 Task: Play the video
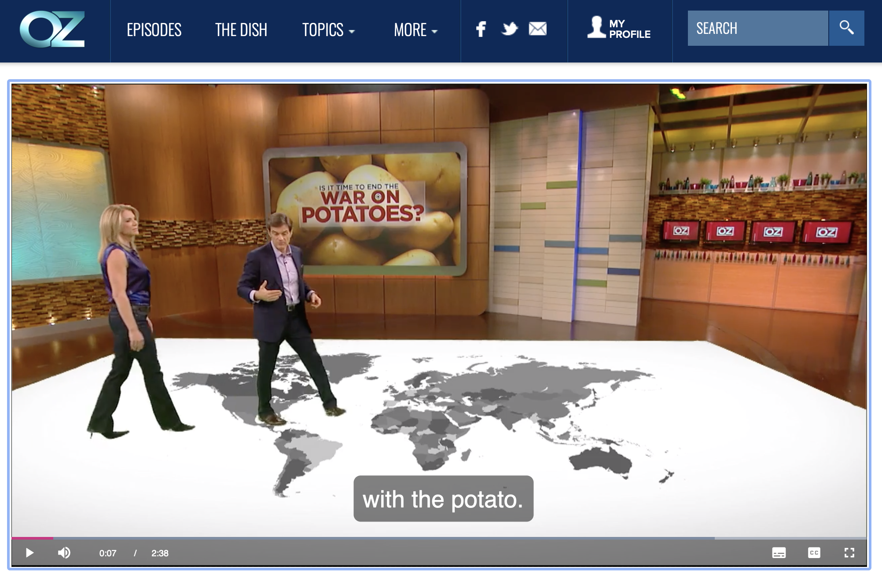coord(29,553)
